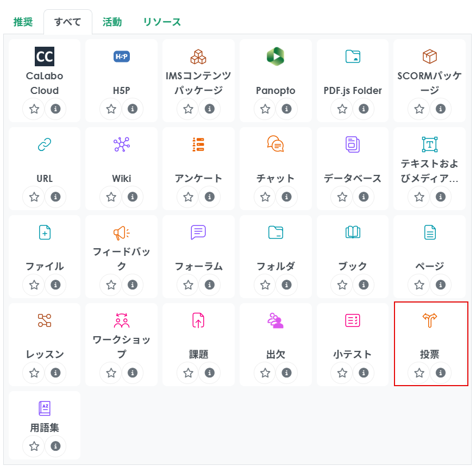Image resolution: width=476 pixels, height=466 pixels.
Task: Show info for SCORMパッケージ
Action: (x=441, y=109)
